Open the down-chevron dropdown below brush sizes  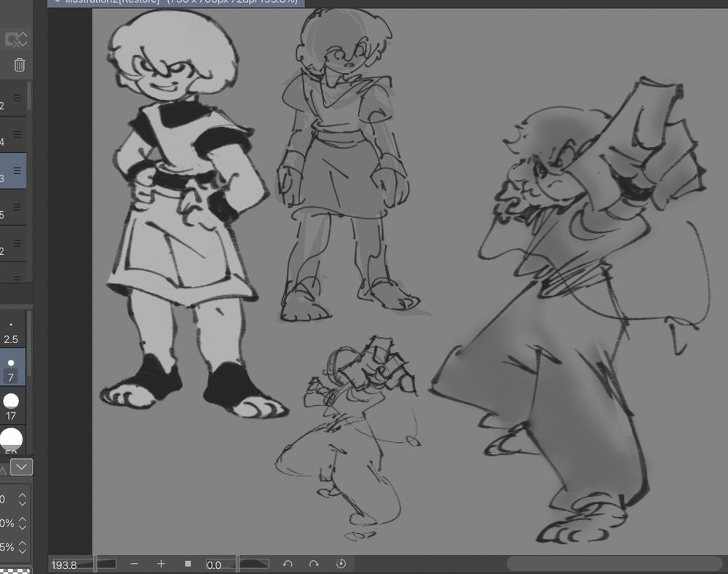(21, 467)
